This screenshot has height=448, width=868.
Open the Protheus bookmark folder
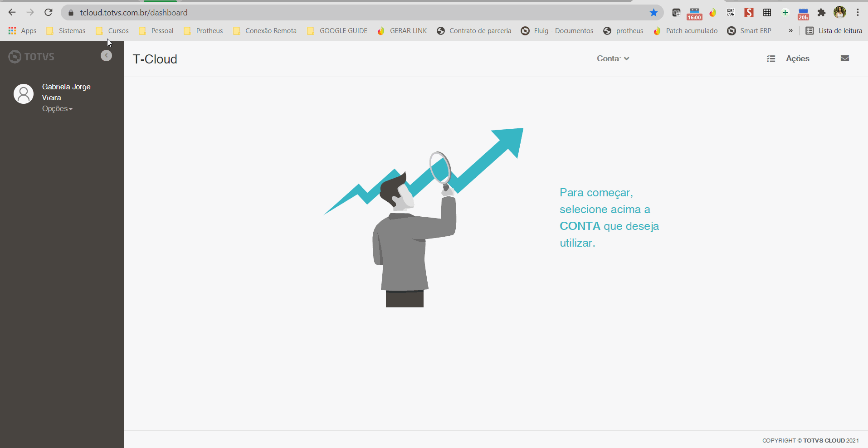(203, 31)
